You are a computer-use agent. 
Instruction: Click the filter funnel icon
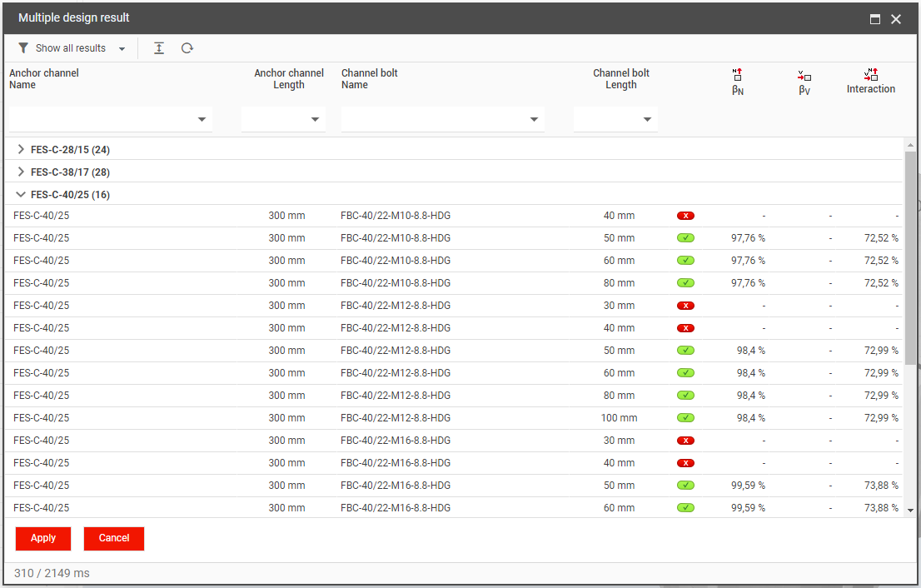tap(23, 48)
